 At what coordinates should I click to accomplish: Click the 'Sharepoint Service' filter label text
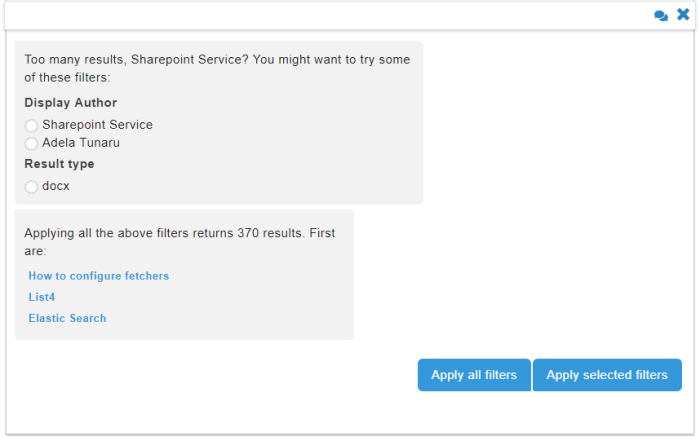97,125
